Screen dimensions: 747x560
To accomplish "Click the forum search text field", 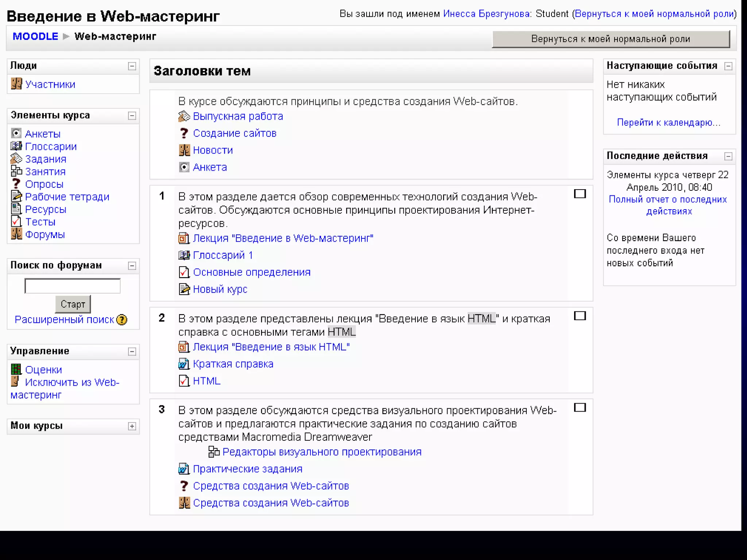I will (x=73, y=286).
